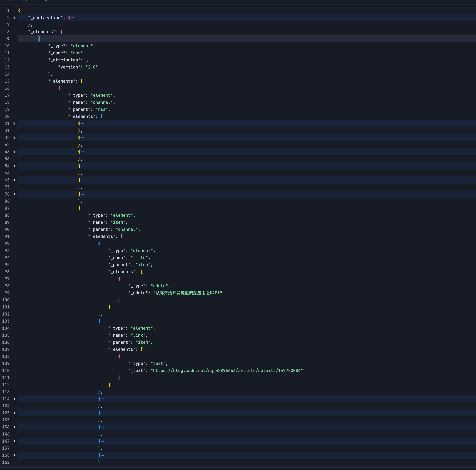Viewport: 476px width, 470px height.
Task: Click the fold chevron at line 114
Action: (x=14, y=399)
